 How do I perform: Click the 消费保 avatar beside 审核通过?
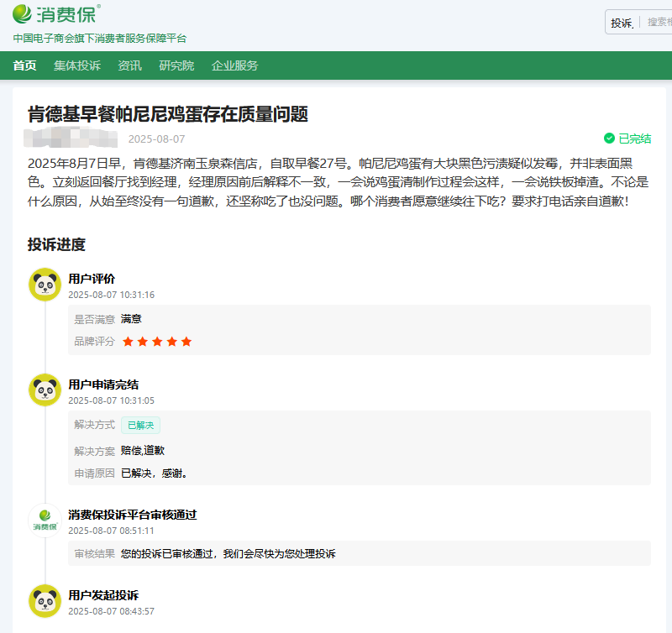point(45,521)
